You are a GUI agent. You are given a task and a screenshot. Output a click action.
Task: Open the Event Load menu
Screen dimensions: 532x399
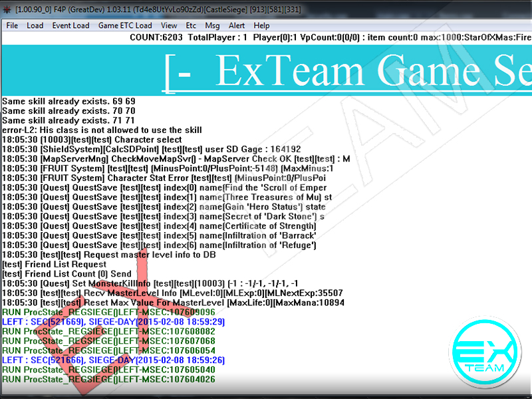[x=70, y=25]
